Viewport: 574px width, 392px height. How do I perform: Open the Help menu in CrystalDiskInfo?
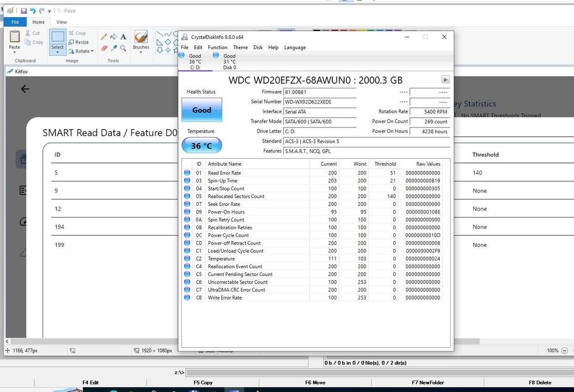(x=273, y=48)
